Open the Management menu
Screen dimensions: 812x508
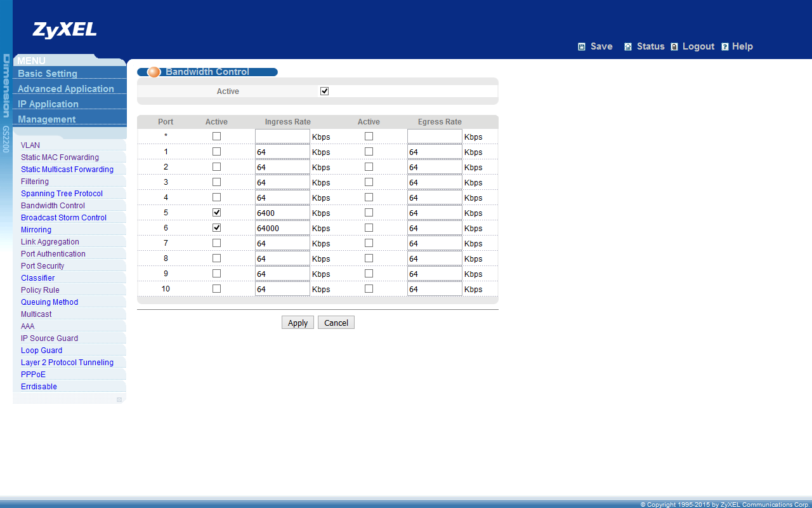click(46, 119)
